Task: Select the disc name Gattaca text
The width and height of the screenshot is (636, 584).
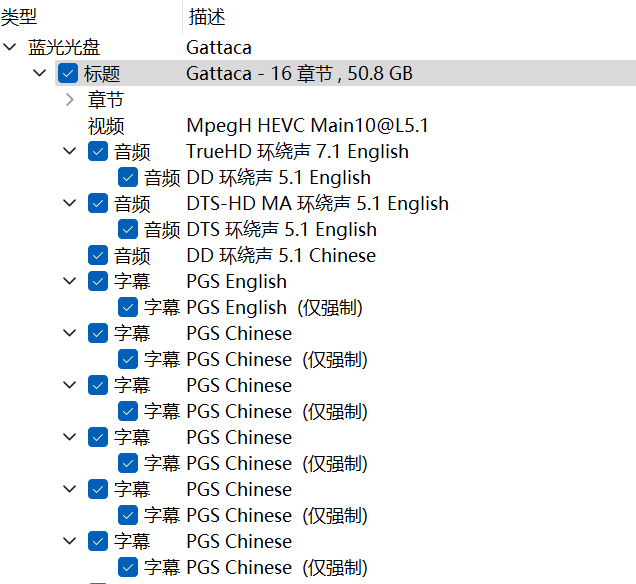Action: 219,48
